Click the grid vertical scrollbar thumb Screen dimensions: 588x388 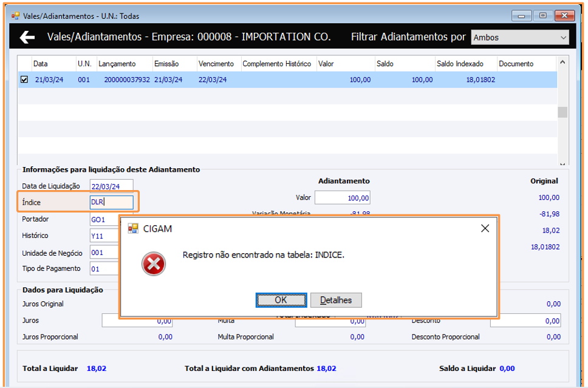coord(562,112)
